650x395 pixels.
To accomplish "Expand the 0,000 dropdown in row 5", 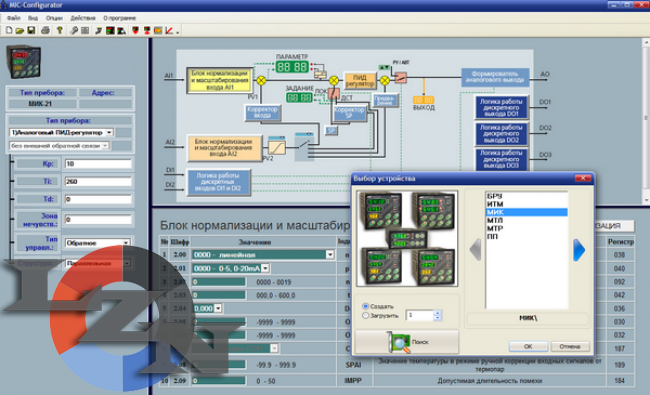I will (x=218, y=308).
